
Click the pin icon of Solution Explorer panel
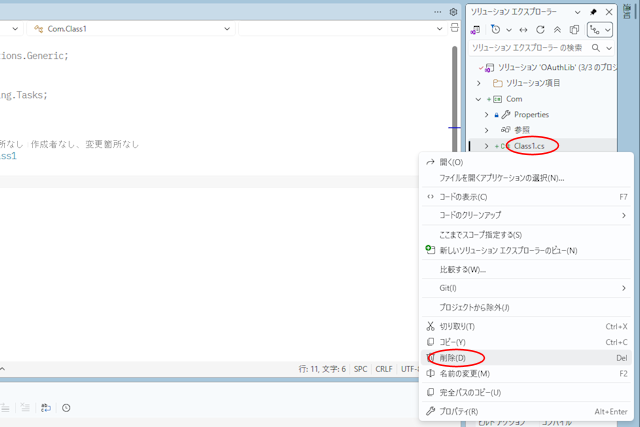coord(594,12)
